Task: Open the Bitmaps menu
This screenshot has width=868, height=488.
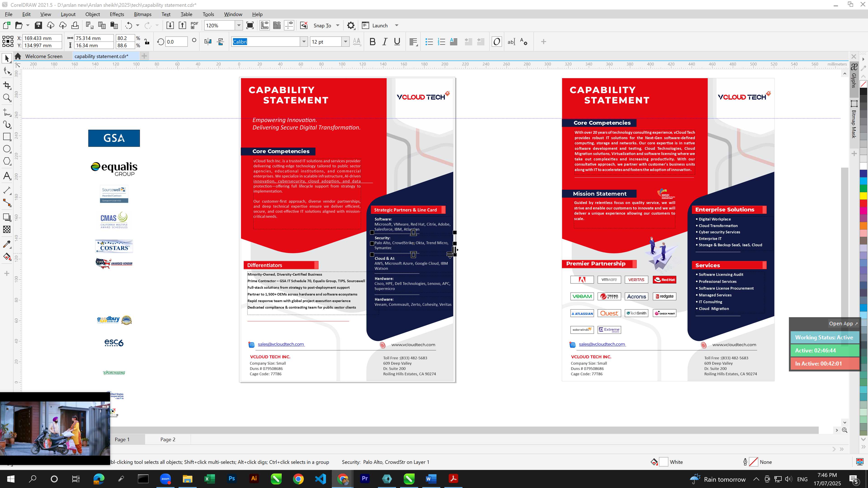Action: coord(143,14)
